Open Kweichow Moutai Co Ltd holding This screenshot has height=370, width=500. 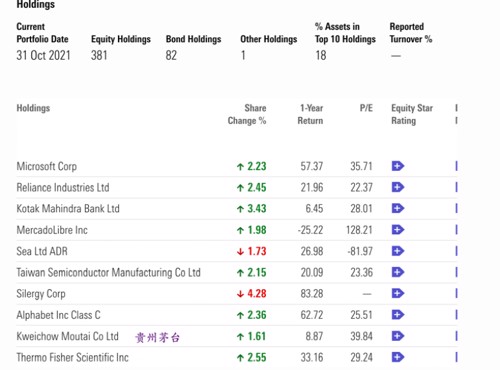tap(67, 336)
